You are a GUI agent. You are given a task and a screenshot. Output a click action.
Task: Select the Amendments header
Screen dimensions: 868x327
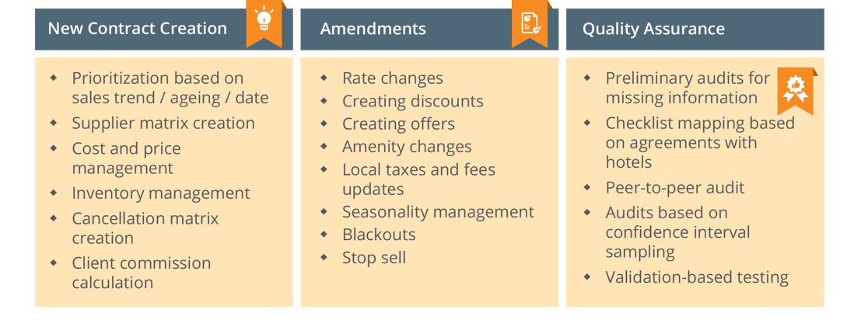coord(429,29)
